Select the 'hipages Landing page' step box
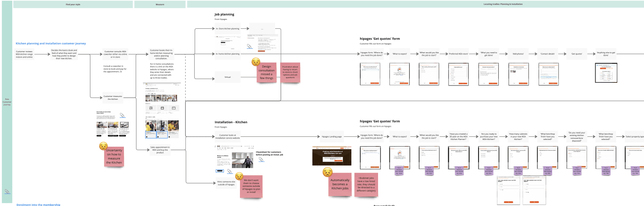 point(332,136)
